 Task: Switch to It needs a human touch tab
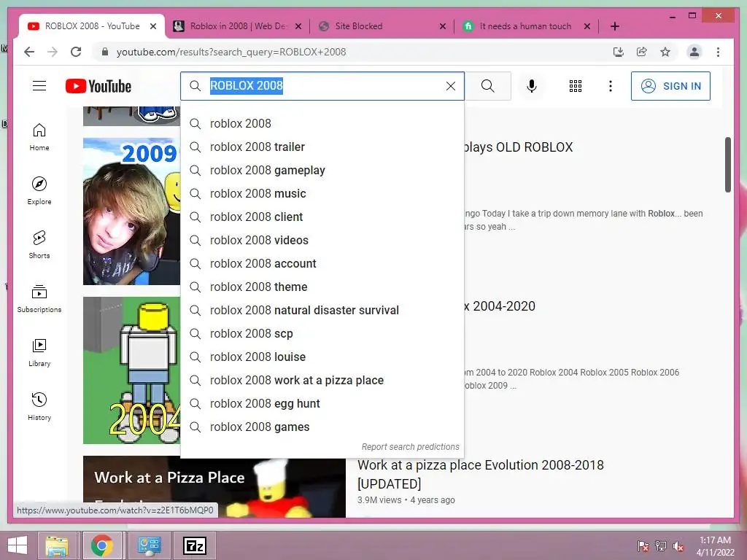(x=526, y=26)
